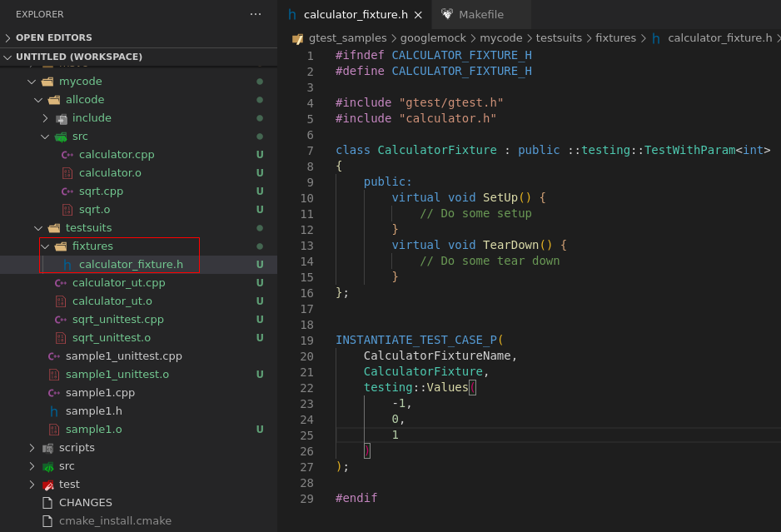Viewport: 781px width, 532px height.
Task: Open sqrt.cpp from the file tree
Action: tap(101, 191)
